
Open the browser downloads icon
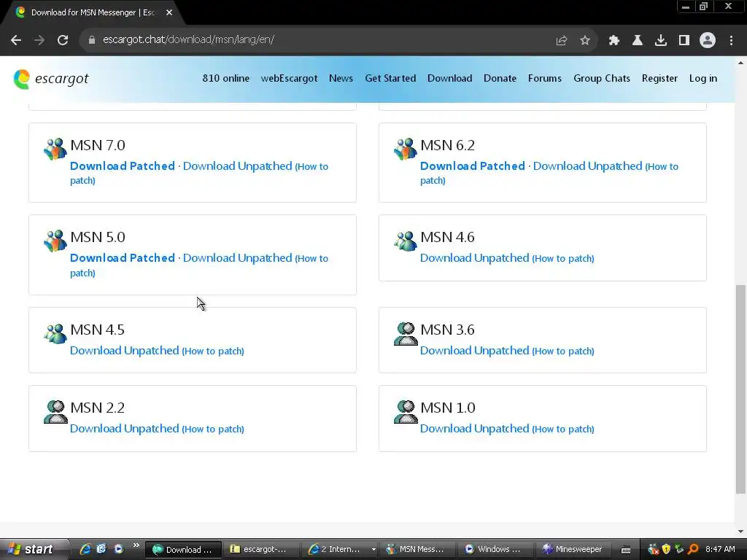[661, 41]
